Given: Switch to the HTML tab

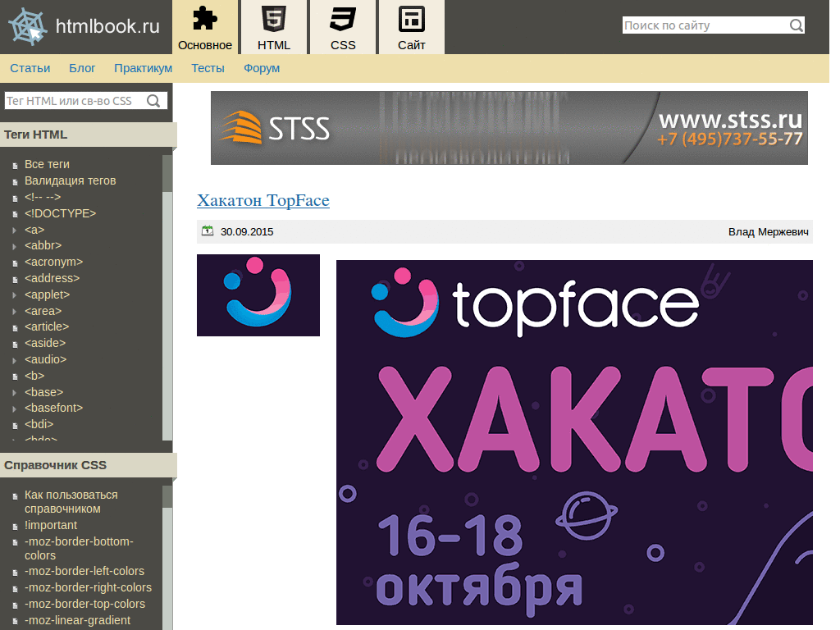Looking at the screenshot, I should pos(274,28).
